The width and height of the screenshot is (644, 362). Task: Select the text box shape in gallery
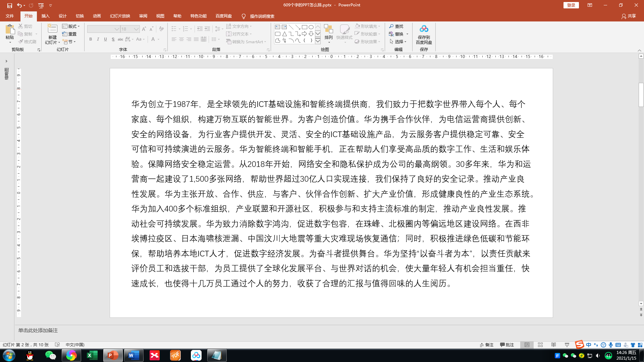click(x=277, y=27)
